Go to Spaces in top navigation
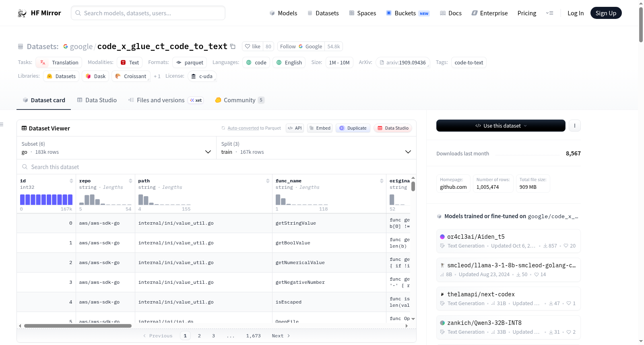The image size is (644, 345). pos(363,13)
